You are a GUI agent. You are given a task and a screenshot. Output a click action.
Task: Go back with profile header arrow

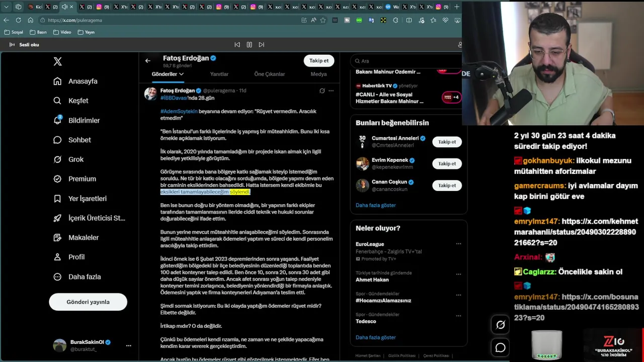[147, 60]
